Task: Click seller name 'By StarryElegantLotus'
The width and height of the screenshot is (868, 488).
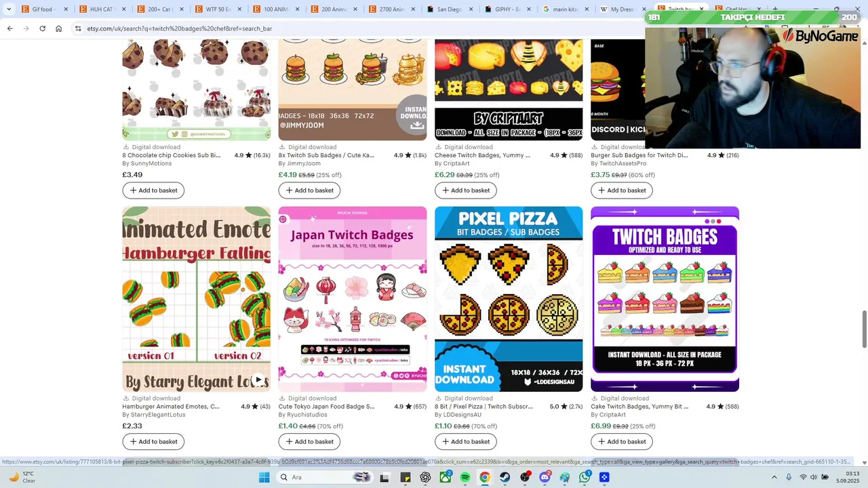Action: pyautogui.click(x=154, y=415)
